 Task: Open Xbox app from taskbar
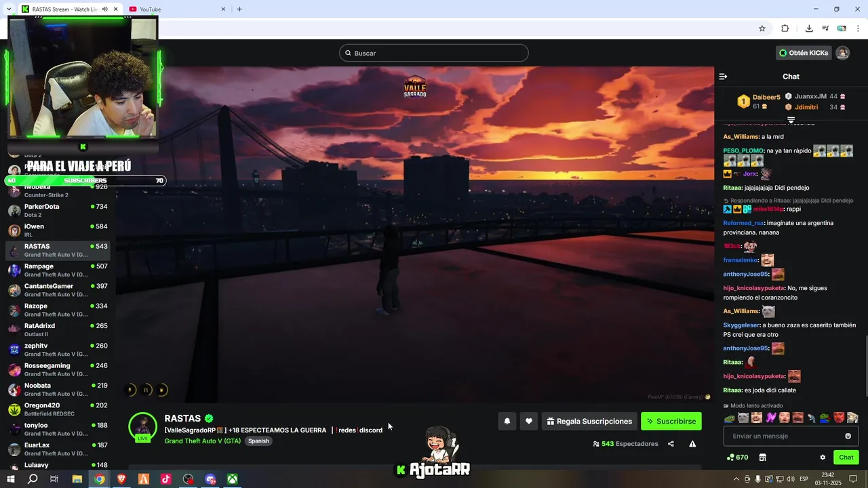click(232, 479)
